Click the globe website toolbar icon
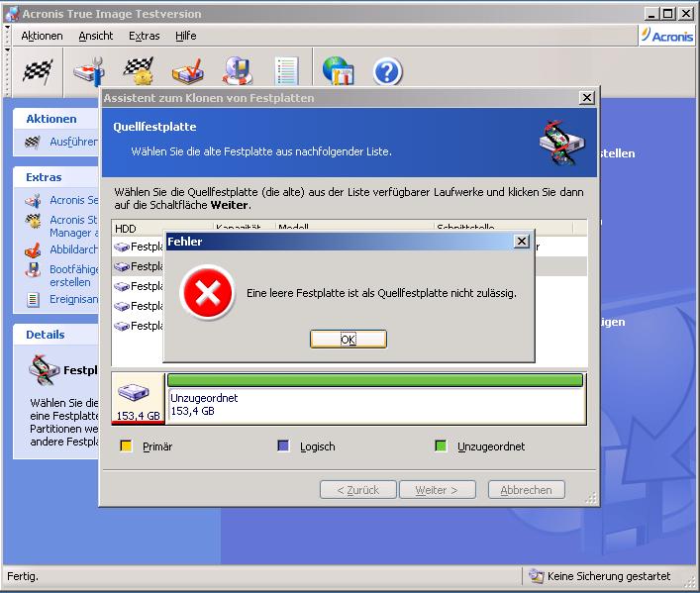 (338, 71)
